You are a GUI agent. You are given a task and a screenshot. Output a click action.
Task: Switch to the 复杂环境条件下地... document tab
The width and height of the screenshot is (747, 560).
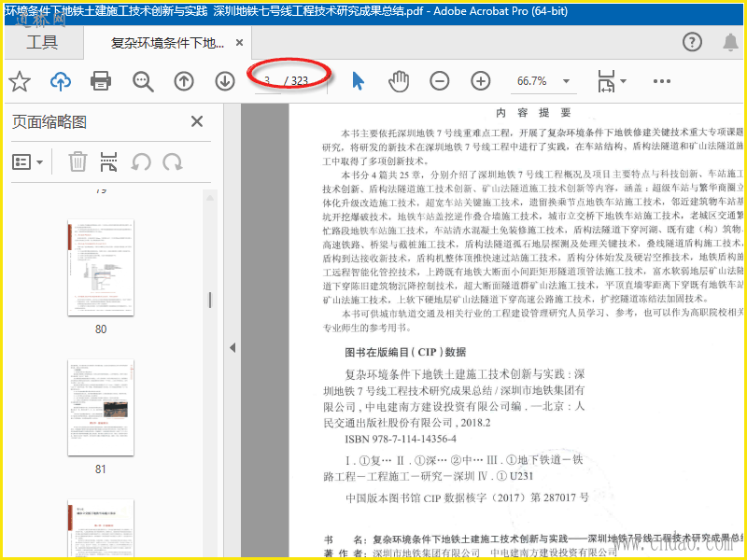tap(167, 43)
